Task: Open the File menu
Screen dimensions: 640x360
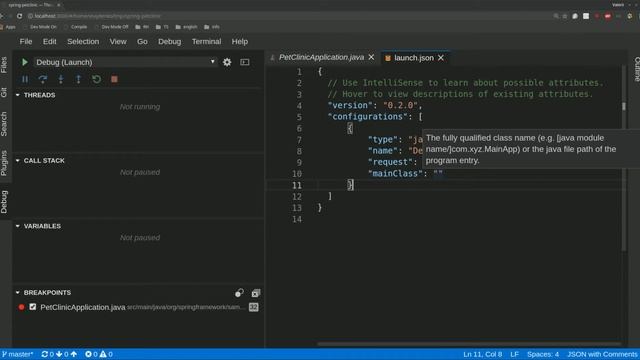Action: [x=26, y=42]
